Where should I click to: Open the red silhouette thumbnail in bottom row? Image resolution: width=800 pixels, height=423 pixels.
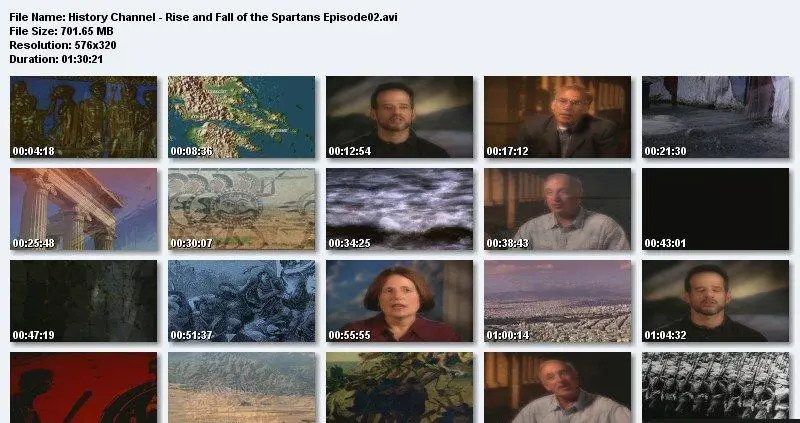tap(84, 387)
